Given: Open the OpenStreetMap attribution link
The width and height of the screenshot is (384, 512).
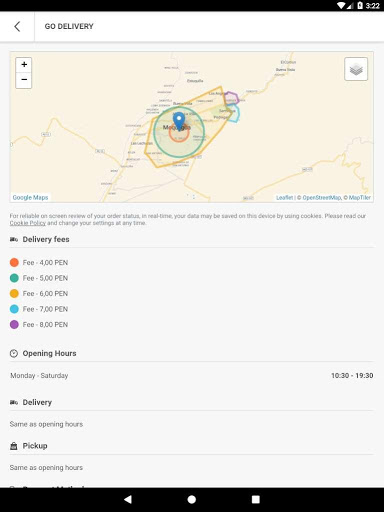Looking at the screenshot, I should (x=322, y=198).
